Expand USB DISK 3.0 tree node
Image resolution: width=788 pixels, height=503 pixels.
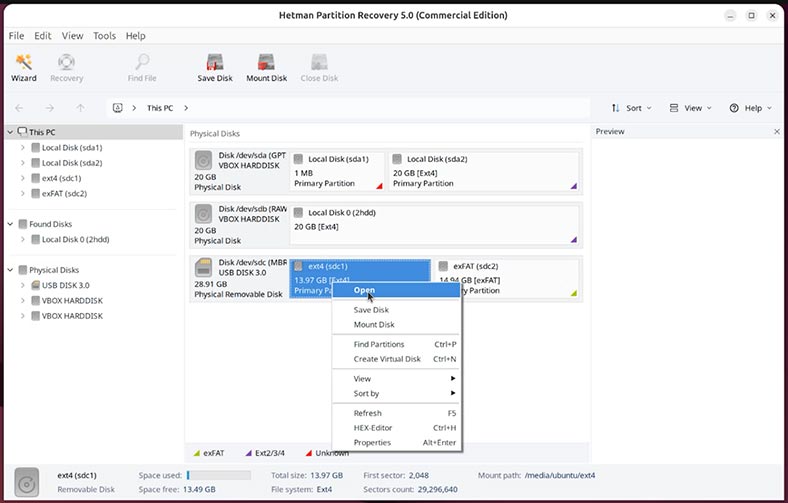[x=23, y=285]
